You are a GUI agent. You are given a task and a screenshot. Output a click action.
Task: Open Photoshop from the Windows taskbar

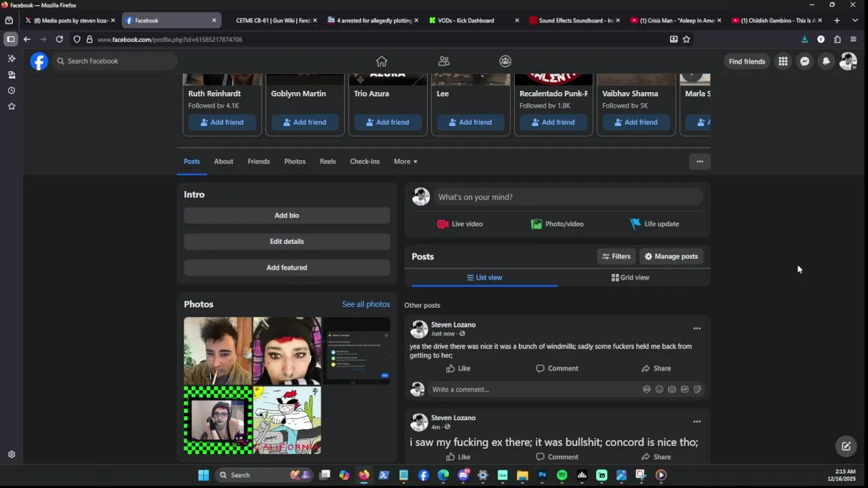pos(542,475)
